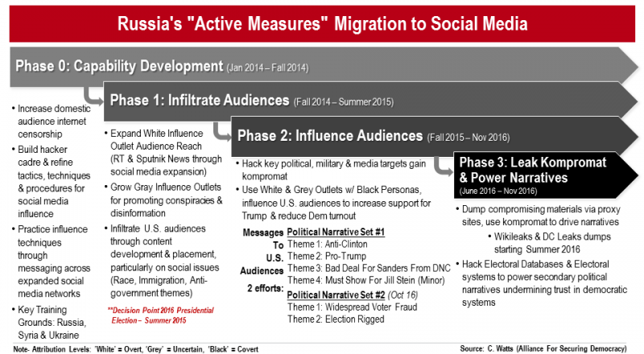Click the underlined "Political Narrative Set #1"
This screenshot has width=644, height=354.
[336, 232]
